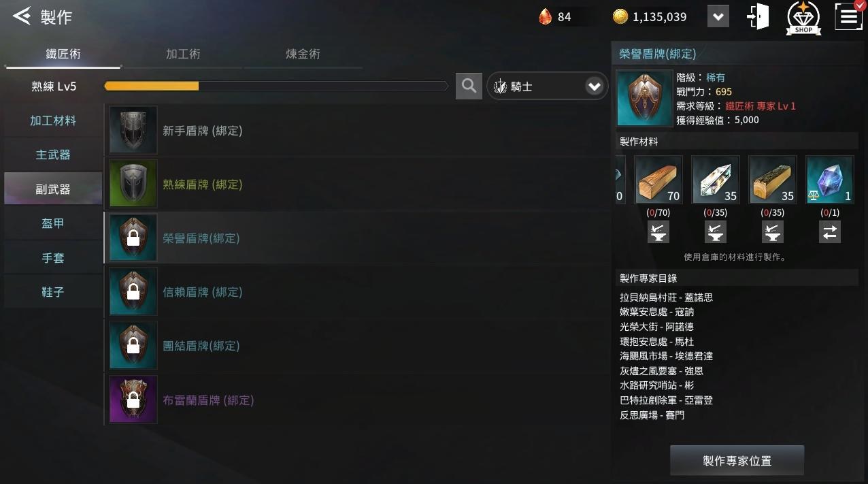
Task: Click the back arrow next to 製作
Action: (22, 16)
